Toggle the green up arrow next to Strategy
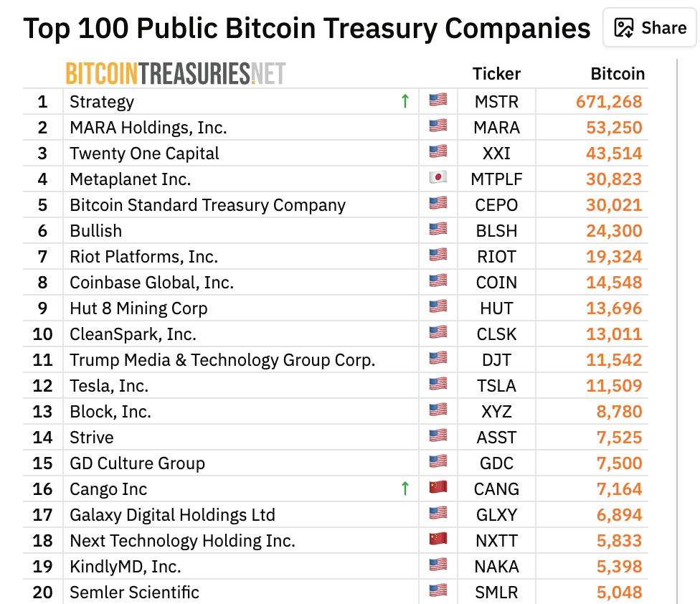The width and height of the screenshot is (700, 604). [405, 101]
